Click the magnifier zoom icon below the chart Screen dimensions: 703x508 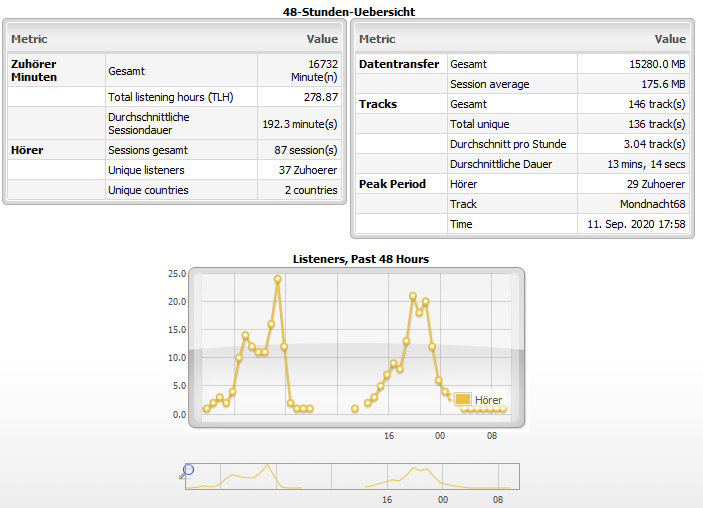tap(187, 471)
